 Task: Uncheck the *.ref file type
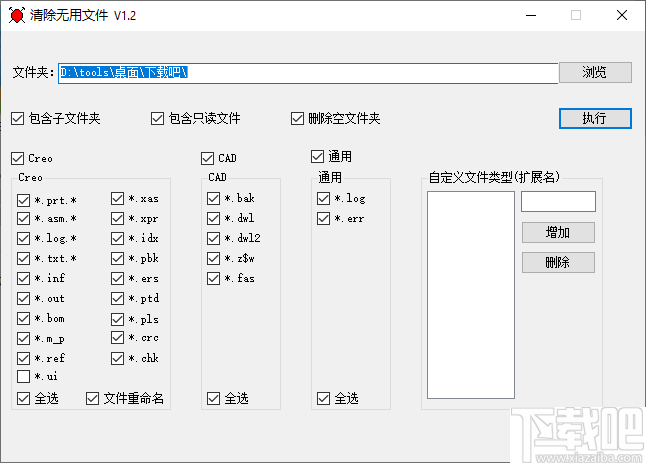click(x=23, y=358)
